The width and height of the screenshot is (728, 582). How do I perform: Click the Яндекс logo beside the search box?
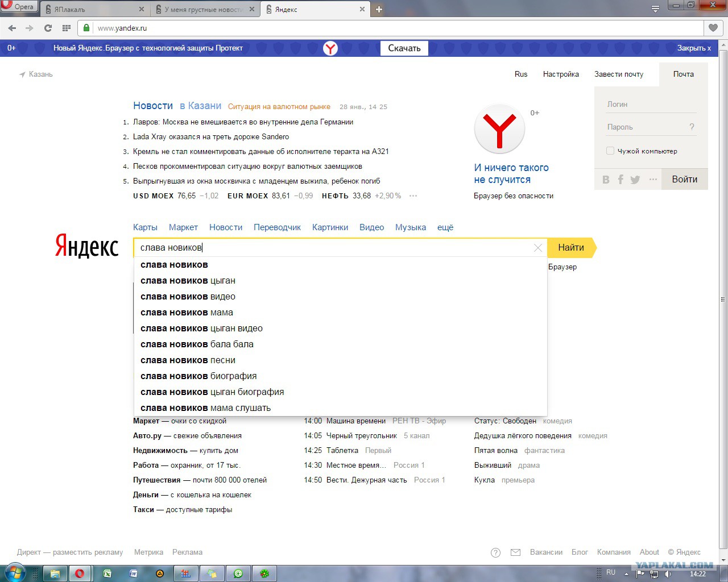pos(87,247)
